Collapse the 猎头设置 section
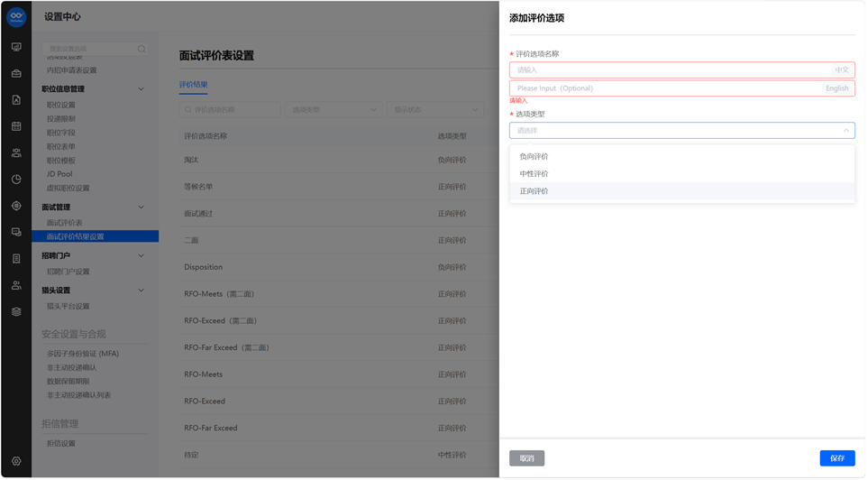Viewport: 868px width, 480px height. 141,291
